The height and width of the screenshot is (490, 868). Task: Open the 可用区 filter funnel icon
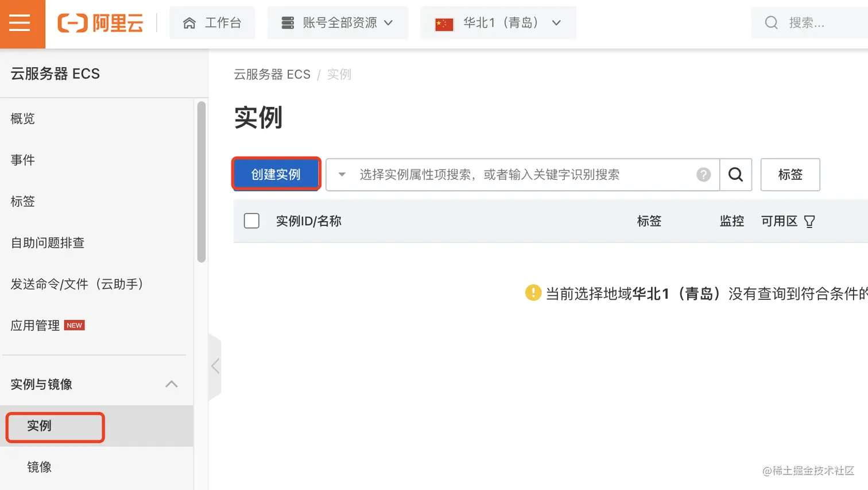[809, 222]
